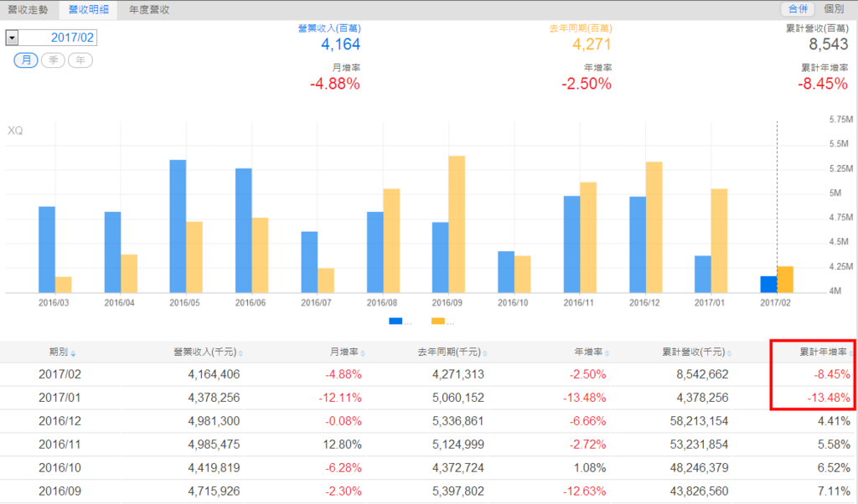Click the 去年同期(千元) column header label
This screenshot has width=858, height=504.
click(x=449, y=352)
